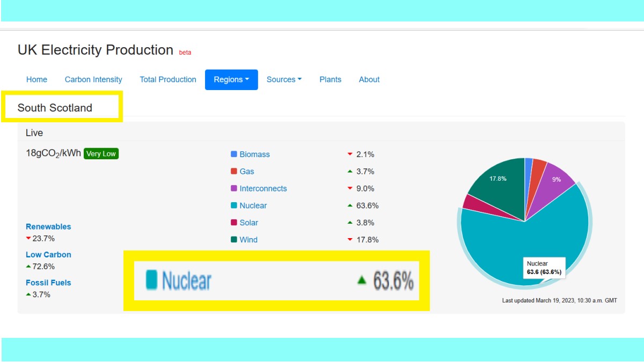Click the purple Interconnects legend square
644x362 pixels.
(x=234, y=188)
